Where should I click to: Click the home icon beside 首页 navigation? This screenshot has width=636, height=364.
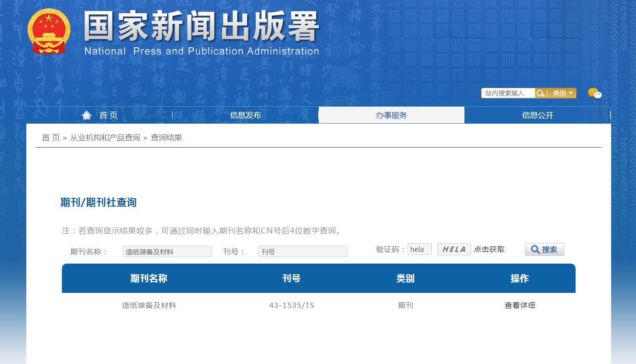click(87, 115)
